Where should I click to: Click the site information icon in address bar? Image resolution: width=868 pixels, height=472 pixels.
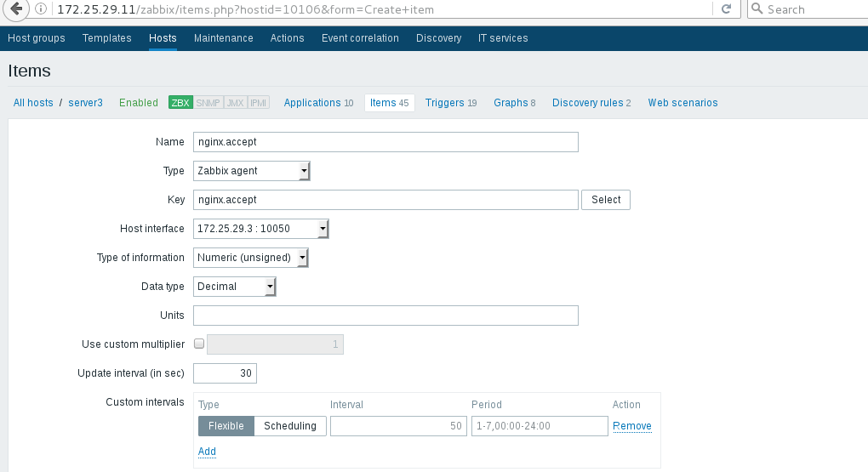pyautogui.click(x=40, y=9)
